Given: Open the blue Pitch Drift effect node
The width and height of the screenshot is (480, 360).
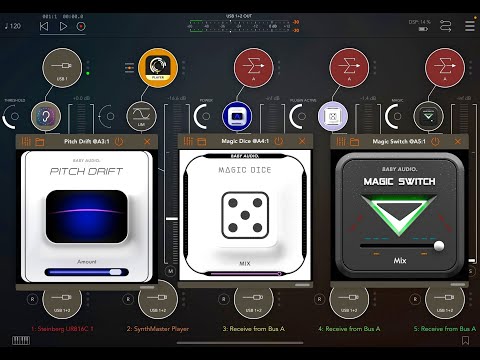Looking at the screenshot, I should point(237,116).
